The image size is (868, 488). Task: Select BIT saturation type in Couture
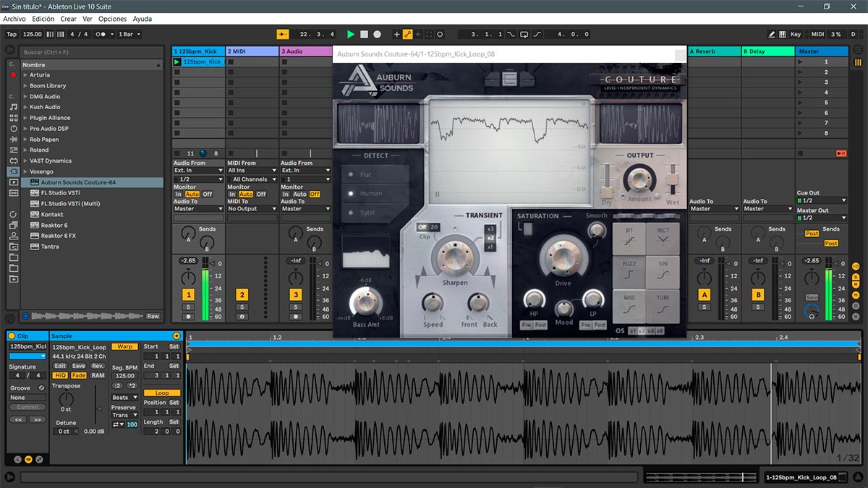pos(629,238)
